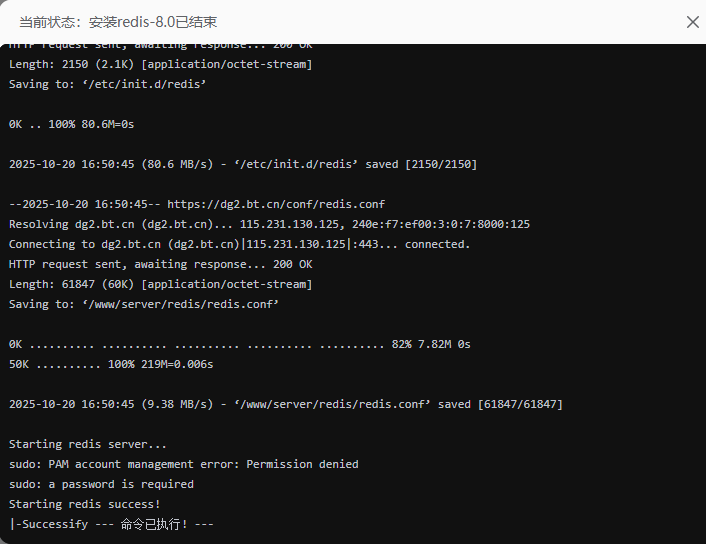Click the 'Starting redis server...' line
This screenshot has height=544, width=706.
click(88, 444)
